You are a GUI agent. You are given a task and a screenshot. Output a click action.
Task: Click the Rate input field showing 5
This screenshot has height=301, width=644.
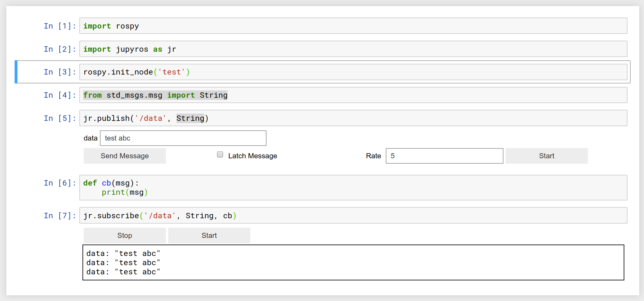coord(444,156)
